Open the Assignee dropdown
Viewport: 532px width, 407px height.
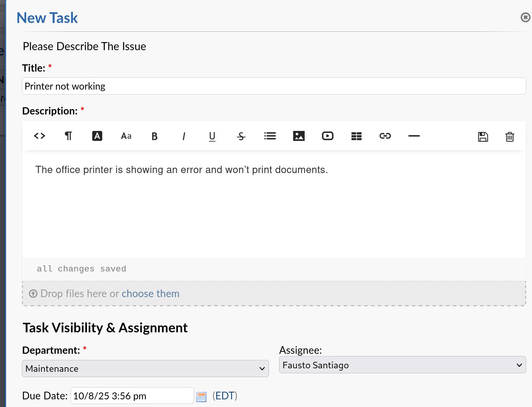pyautogui.click(x=403, y=365)
